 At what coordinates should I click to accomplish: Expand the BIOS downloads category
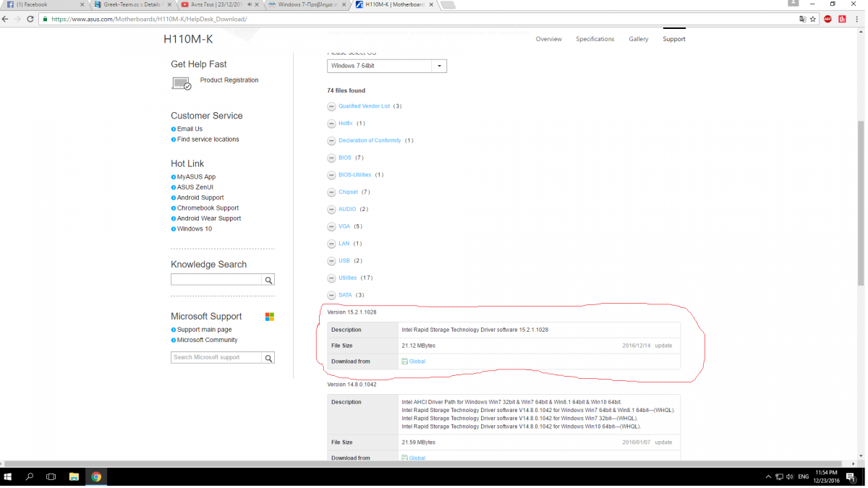(x=331, y=158)
